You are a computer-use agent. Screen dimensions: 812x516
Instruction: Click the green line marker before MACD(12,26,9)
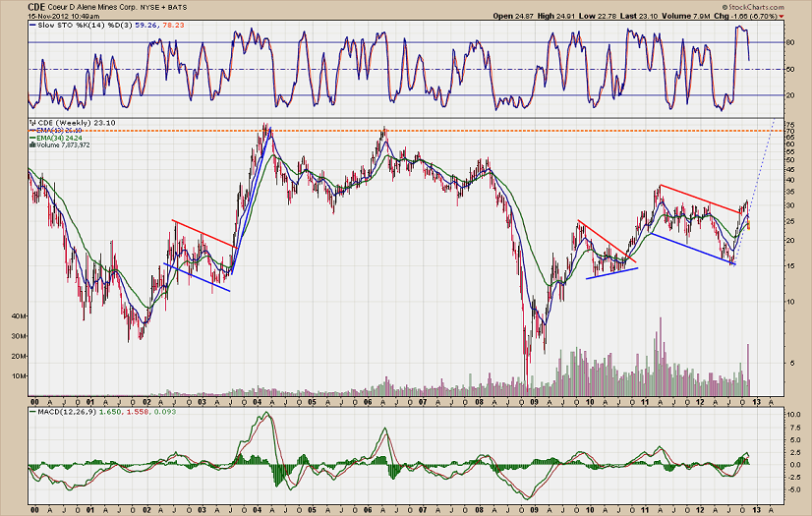[x=32, y=412]
